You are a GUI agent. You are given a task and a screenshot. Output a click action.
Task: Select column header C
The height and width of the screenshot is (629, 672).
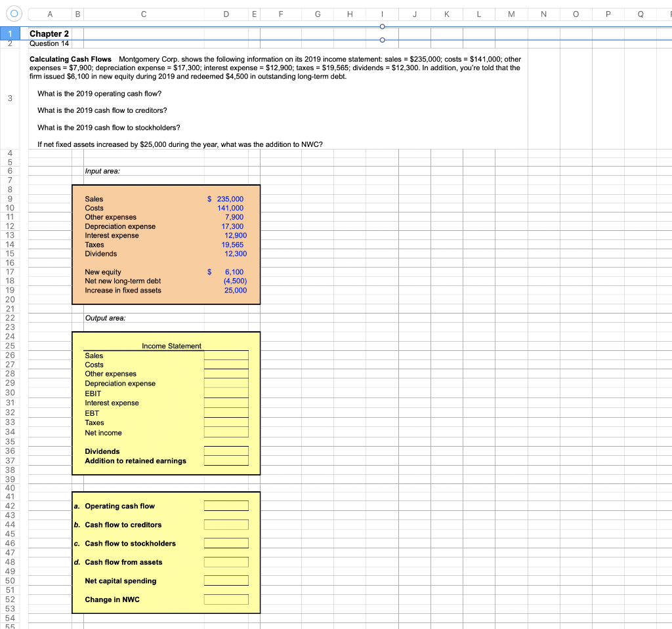tap(143, 13)
